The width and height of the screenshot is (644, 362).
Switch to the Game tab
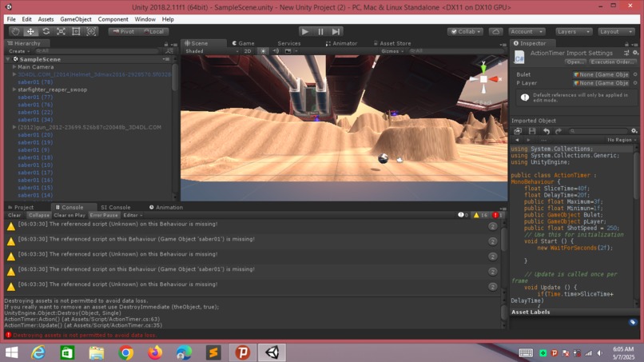pyautogui.click(x=243, y=43)
